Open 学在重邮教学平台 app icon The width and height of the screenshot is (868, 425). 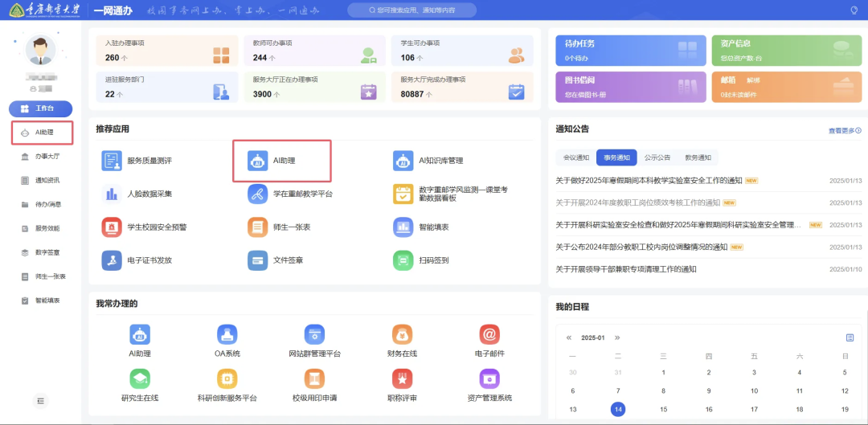tap(257, 194)
